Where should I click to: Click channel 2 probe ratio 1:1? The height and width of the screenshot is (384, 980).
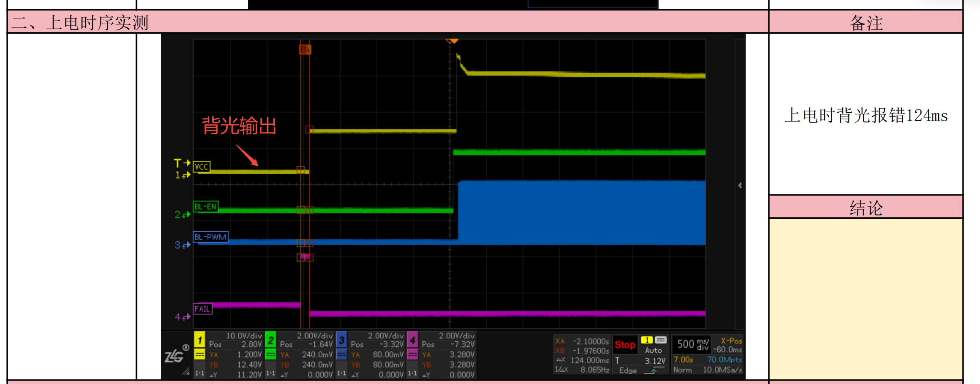pyautogui.click(x=271, y=374)
